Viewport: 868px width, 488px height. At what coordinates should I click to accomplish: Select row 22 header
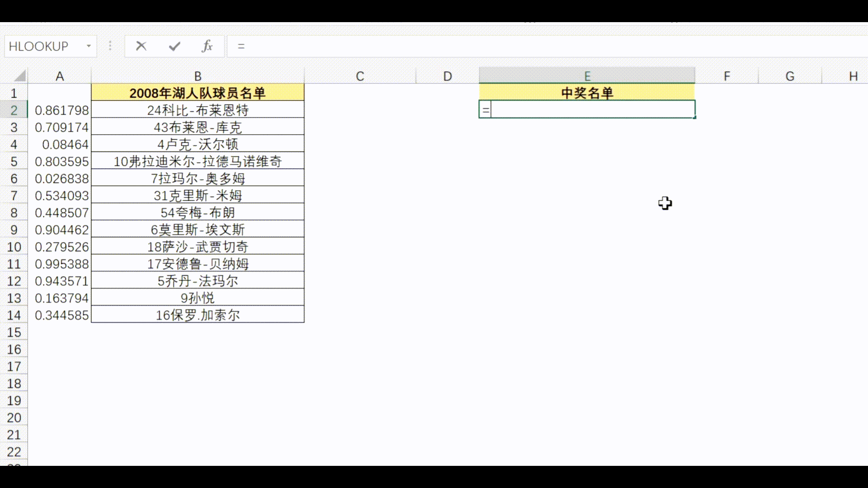pyautogui.click(x=14, y=452)
